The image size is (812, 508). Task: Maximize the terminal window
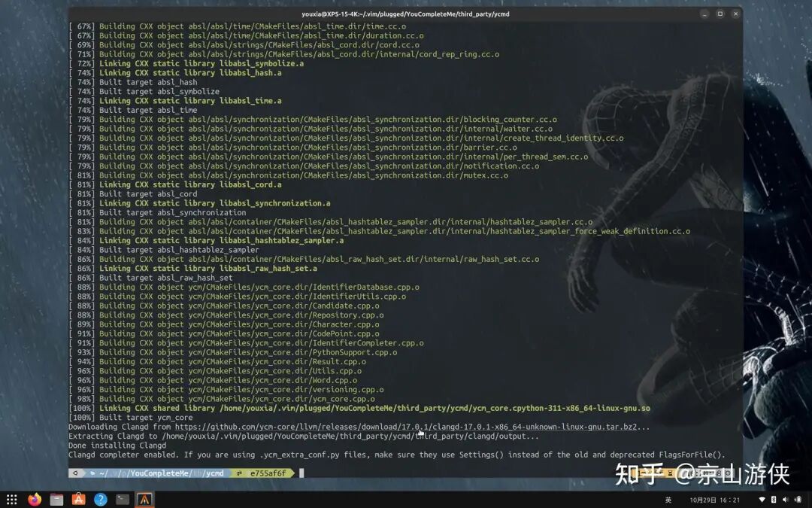[720, 14]
